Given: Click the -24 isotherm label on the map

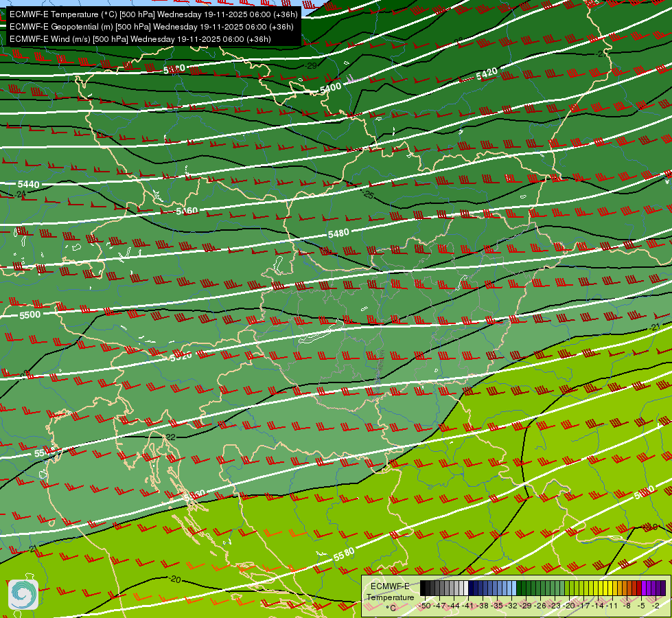Looking at the screenshot, I should pos(20,194).
